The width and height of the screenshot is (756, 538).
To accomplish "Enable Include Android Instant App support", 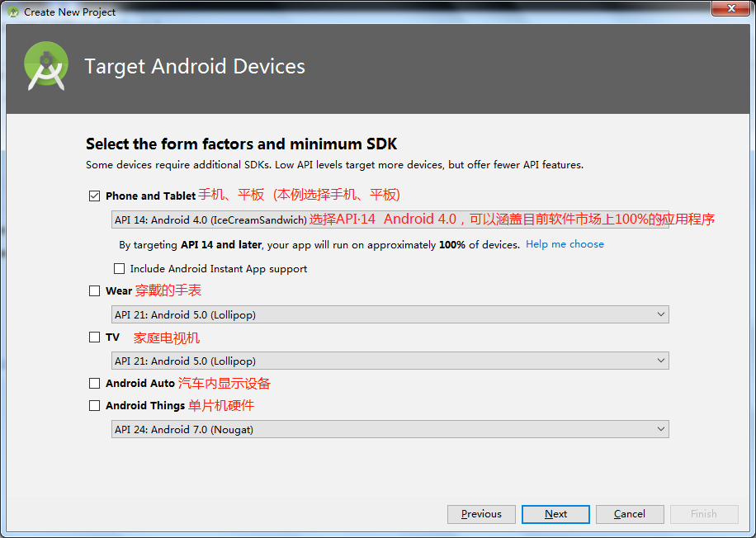I will (x=119, y=268).
